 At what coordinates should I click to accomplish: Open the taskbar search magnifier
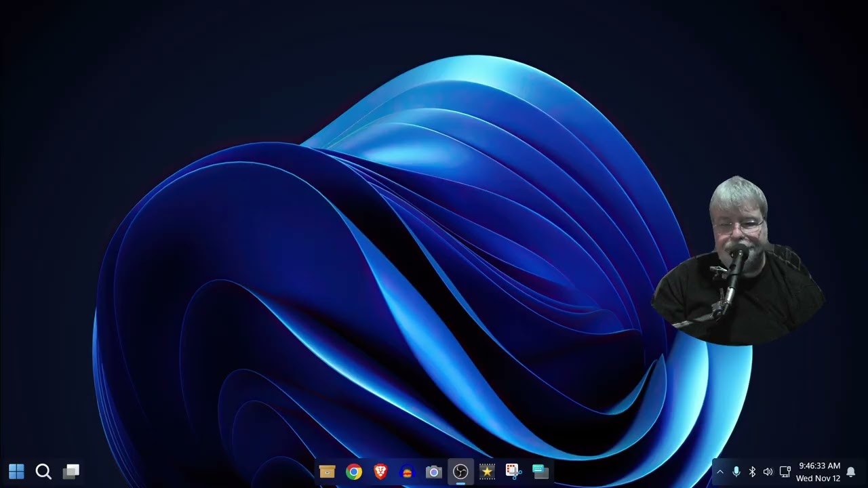point(43,471)
